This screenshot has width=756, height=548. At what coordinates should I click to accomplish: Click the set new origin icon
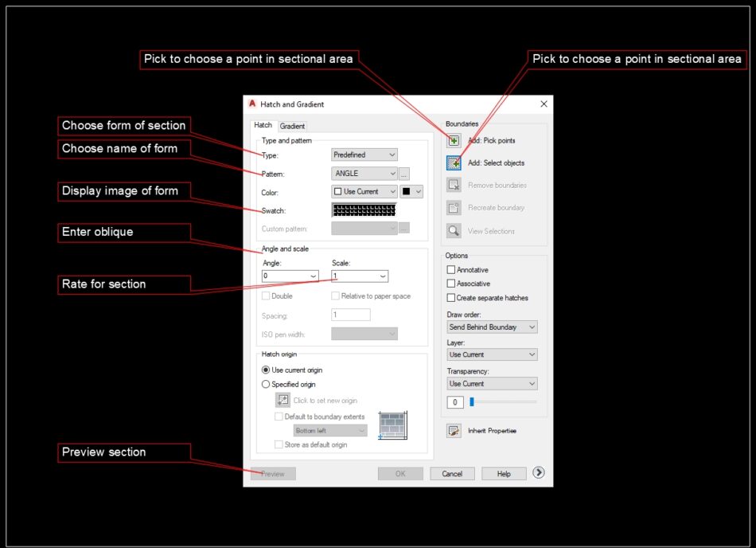[283, 400]
